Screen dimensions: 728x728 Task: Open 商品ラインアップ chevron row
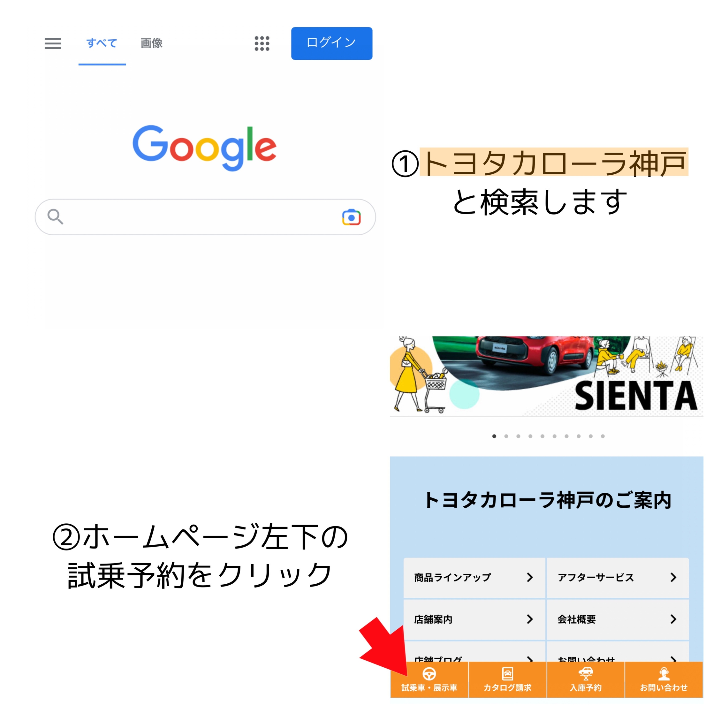474,578
